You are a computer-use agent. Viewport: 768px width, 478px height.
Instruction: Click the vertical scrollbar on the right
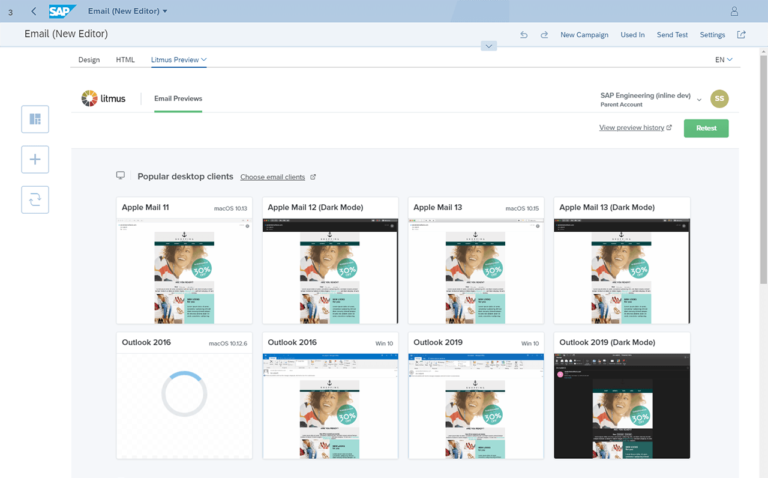763,169
